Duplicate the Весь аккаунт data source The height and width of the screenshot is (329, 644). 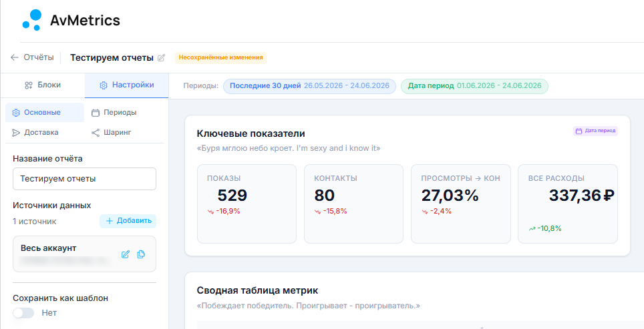tap(141, 254)
